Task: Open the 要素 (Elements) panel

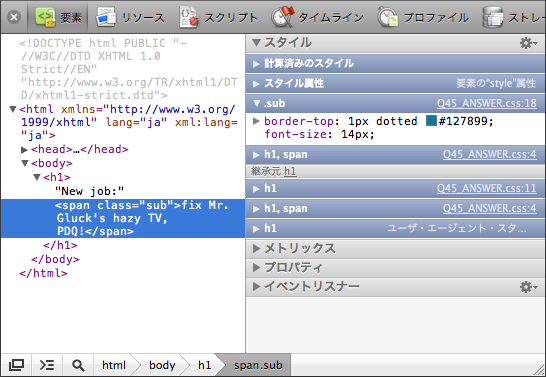Action: point(58,17)
